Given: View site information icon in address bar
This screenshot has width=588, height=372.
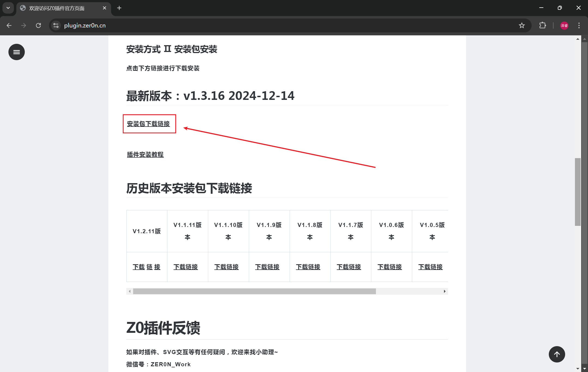Looking at the screenshot, I should click(56, 26).
